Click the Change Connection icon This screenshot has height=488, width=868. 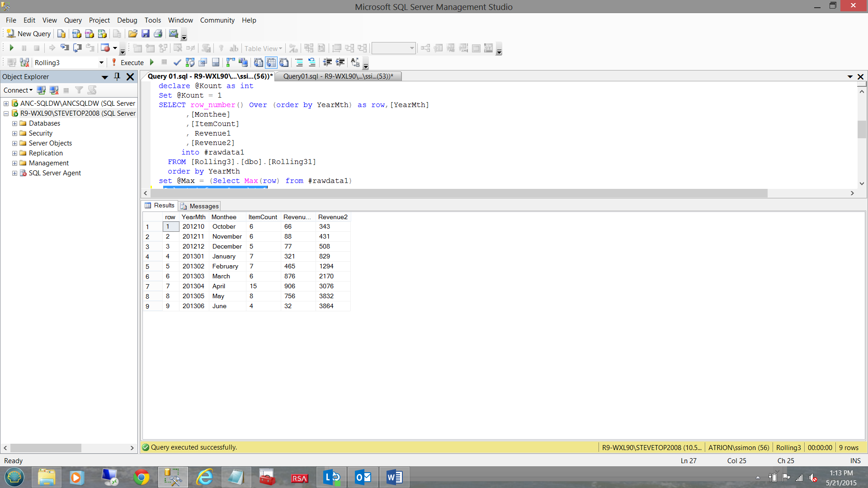(24, 62)
